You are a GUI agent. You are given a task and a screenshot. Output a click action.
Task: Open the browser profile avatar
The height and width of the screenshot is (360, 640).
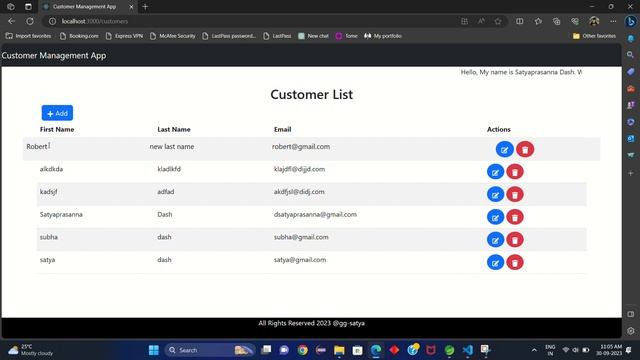[x=594, y=21]
